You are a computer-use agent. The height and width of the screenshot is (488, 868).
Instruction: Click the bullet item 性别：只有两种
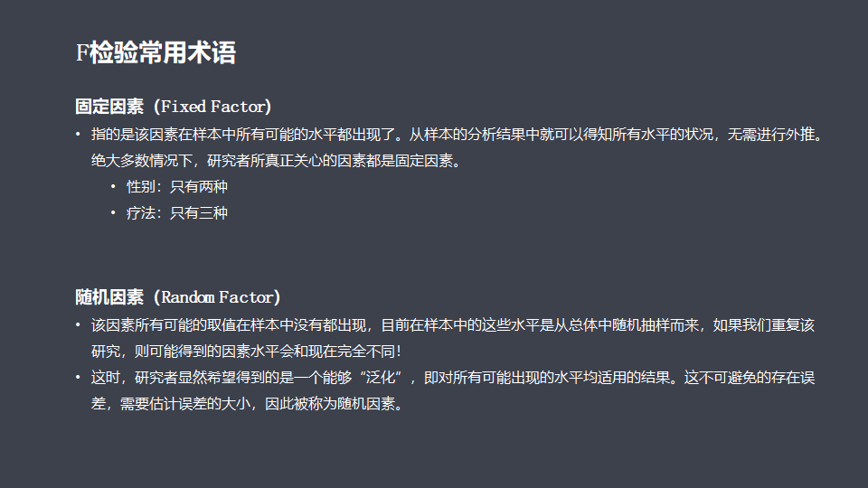176,187
